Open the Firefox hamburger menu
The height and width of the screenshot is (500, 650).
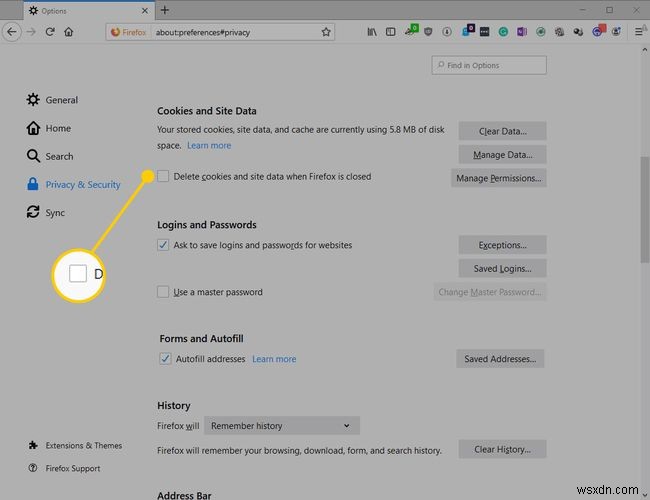(639, 32)
